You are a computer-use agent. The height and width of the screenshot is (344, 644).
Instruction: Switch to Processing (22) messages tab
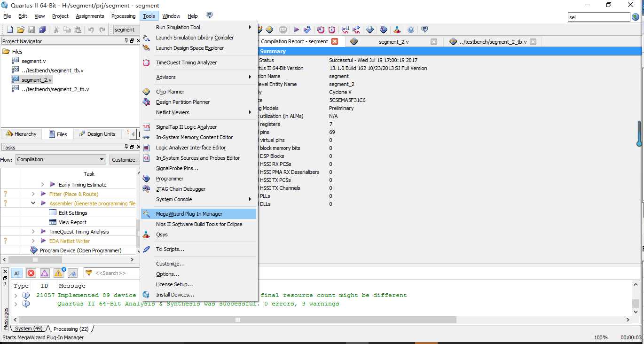point(71,329)
